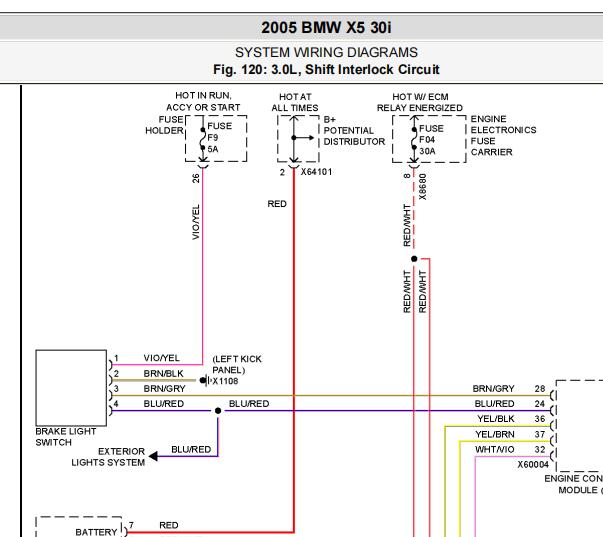Screen dimensions: 603x537
Task: Click the WHT/VIO label at pin 32
Action: pyautogui.click(x=495, y=449)
